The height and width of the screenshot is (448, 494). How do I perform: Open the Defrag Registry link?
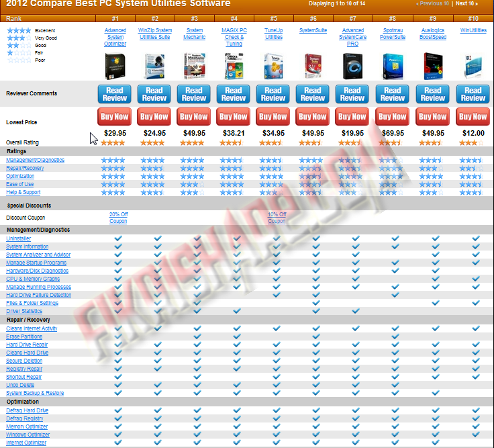click(x=25, y=418)
